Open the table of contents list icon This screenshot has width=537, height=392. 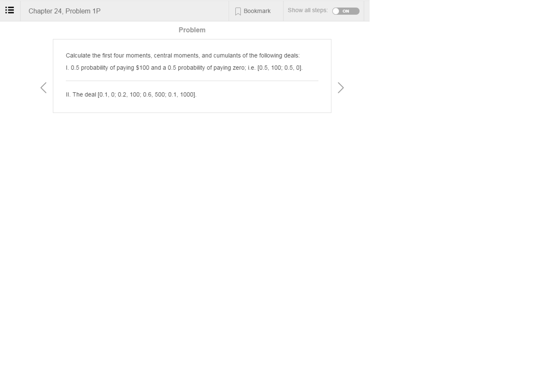click(x=10, y=10)
